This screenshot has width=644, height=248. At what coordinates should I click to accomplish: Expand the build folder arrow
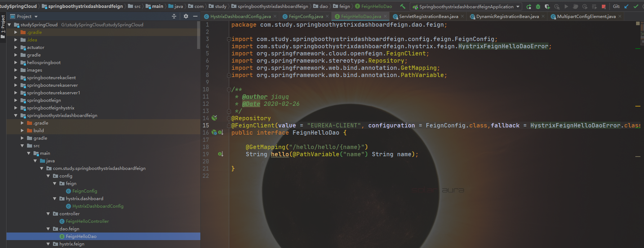(x=22, y=131)
